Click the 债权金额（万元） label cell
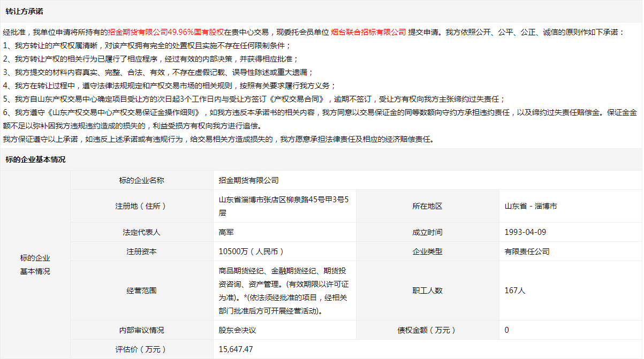644x359 pixels. point(428,330)
